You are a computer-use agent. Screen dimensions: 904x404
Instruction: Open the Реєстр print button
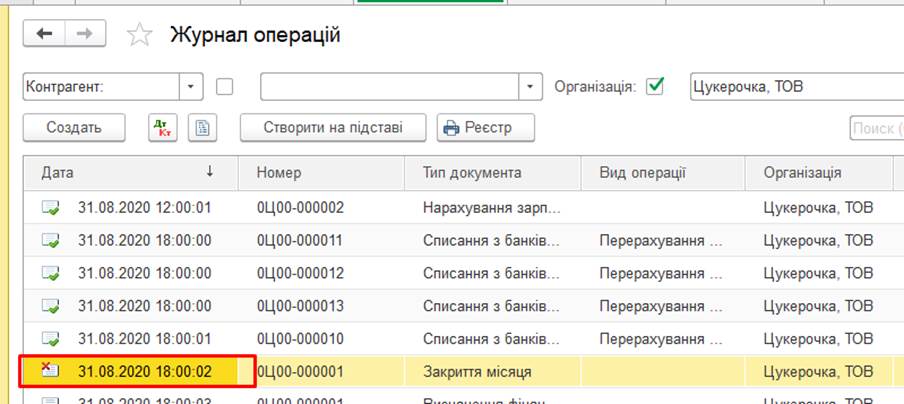(x=487, y=128)
